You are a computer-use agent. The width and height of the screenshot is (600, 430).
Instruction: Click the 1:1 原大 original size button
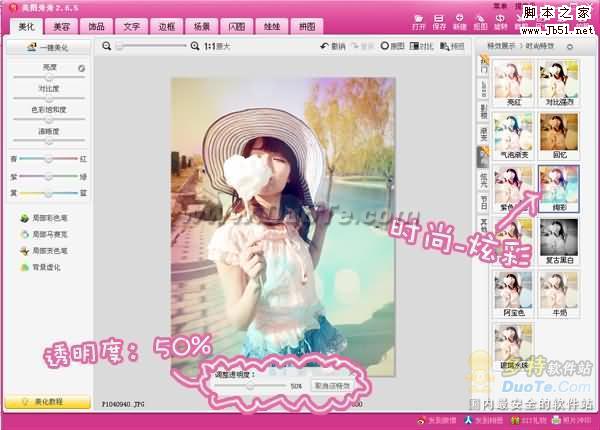point(217,47)
